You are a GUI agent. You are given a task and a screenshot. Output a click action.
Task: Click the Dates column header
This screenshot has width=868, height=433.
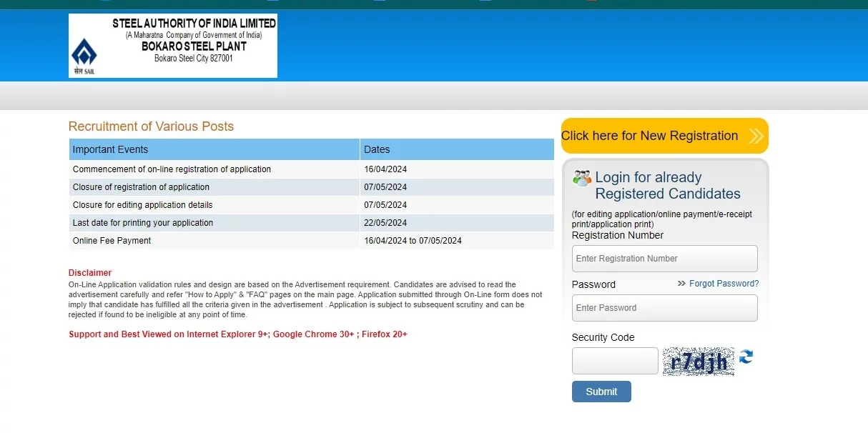coord(457,149)
